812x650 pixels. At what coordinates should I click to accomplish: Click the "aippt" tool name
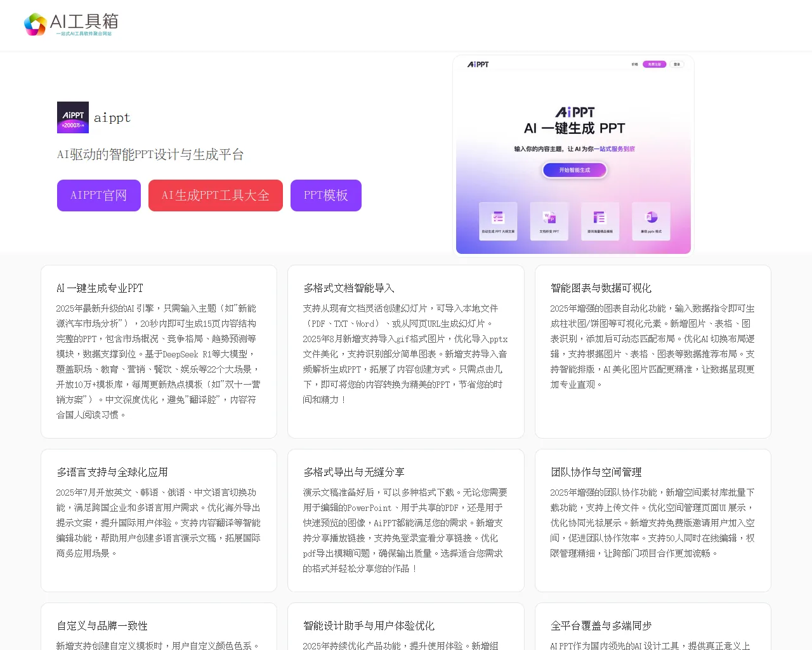point(112,117)
